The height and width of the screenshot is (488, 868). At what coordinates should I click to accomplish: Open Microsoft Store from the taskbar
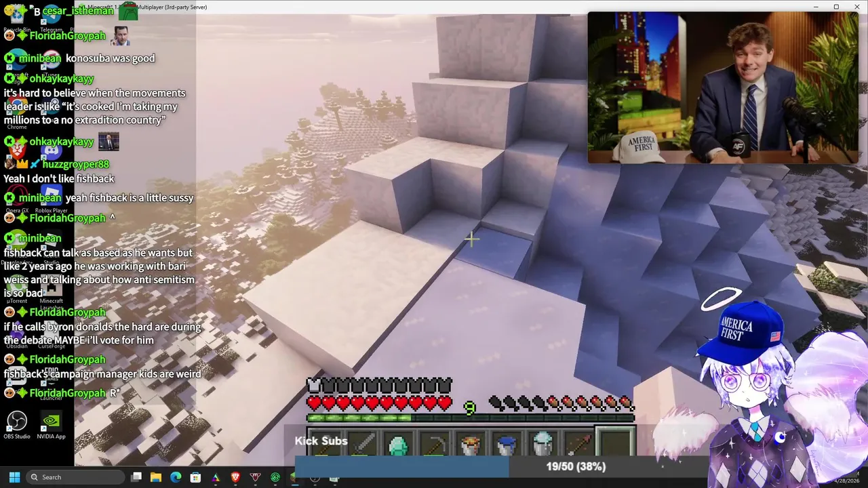195,477
